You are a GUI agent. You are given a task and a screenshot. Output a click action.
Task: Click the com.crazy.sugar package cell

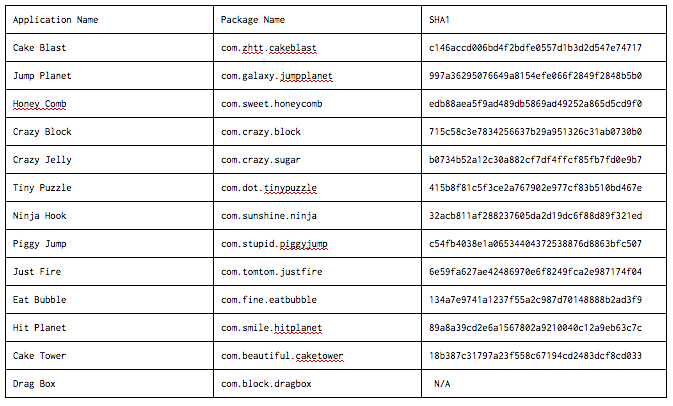pyautogui.click(x=317, y=160)
